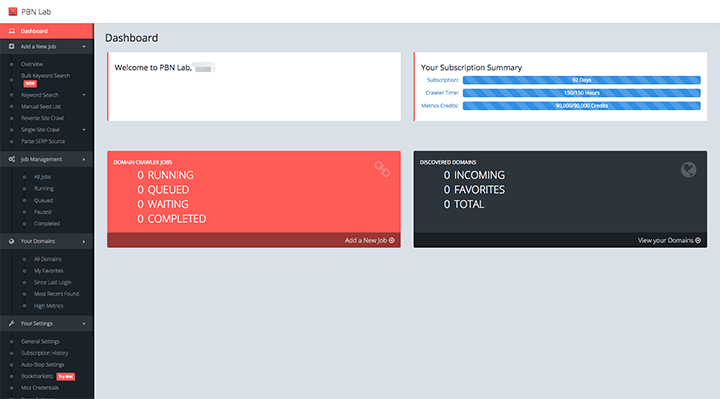Image resolution: width=720 pixels, height=399 pixels.
Task: Click the 0 WAITING count
Action: (163, 204)
